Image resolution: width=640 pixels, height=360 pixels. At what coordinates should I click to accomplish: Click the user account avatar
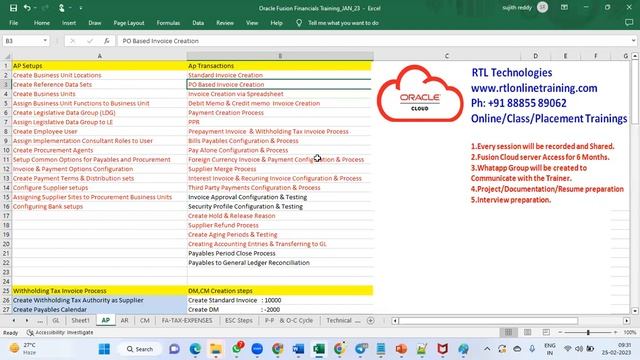[x=542, y=7]
